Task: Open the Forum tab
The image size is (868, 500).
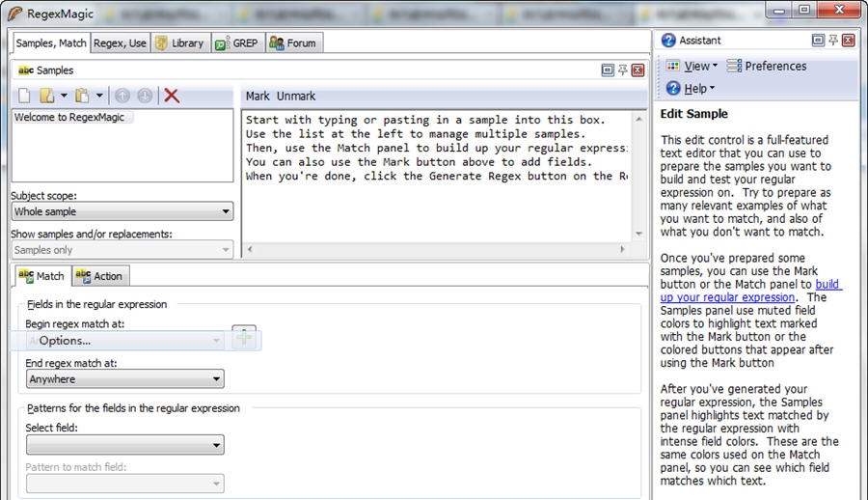Action: [293, 42]
